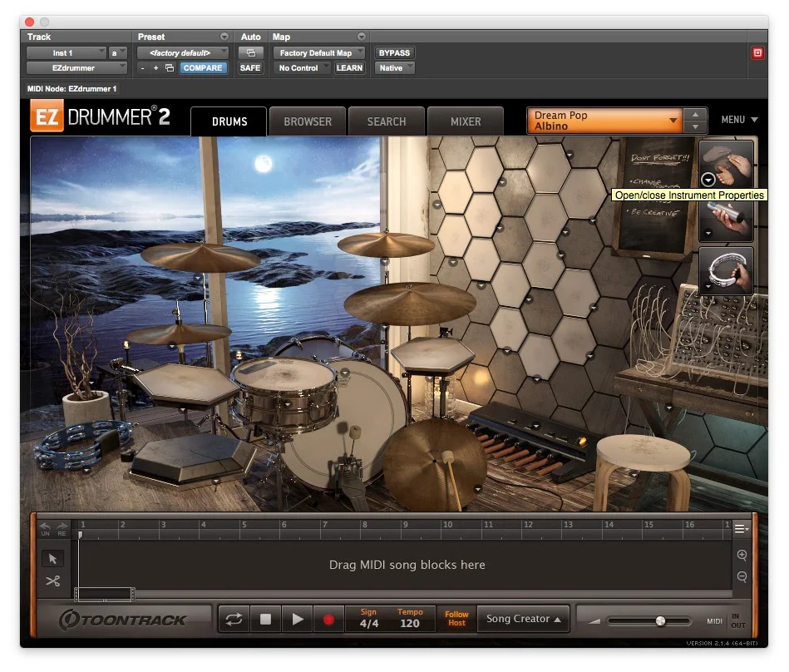Open the Preset section menu arrow

click(x=224, y=37)
